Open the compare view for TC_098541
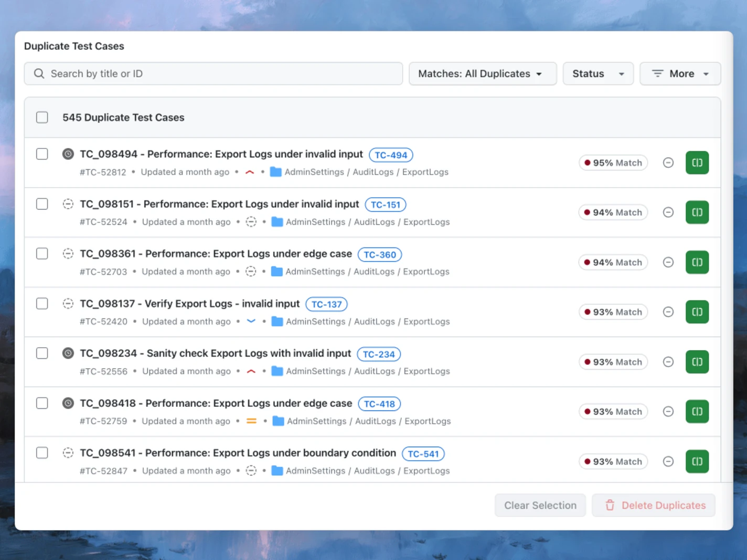The height and width of the screenshot is (560, 747). [x=697, y=461]
